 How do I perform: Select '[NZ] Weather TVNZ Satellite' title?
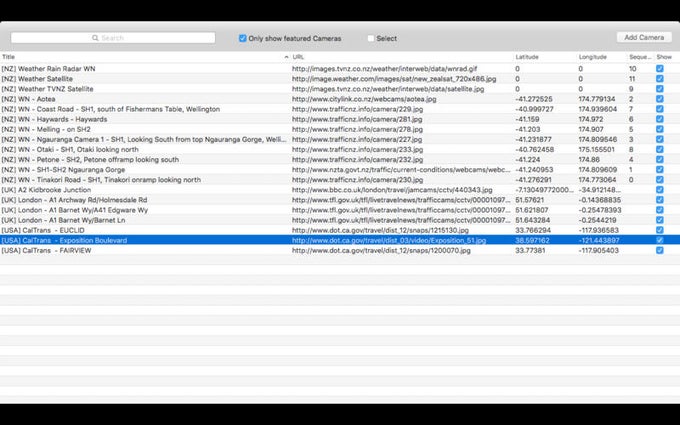tap(47, 88)
